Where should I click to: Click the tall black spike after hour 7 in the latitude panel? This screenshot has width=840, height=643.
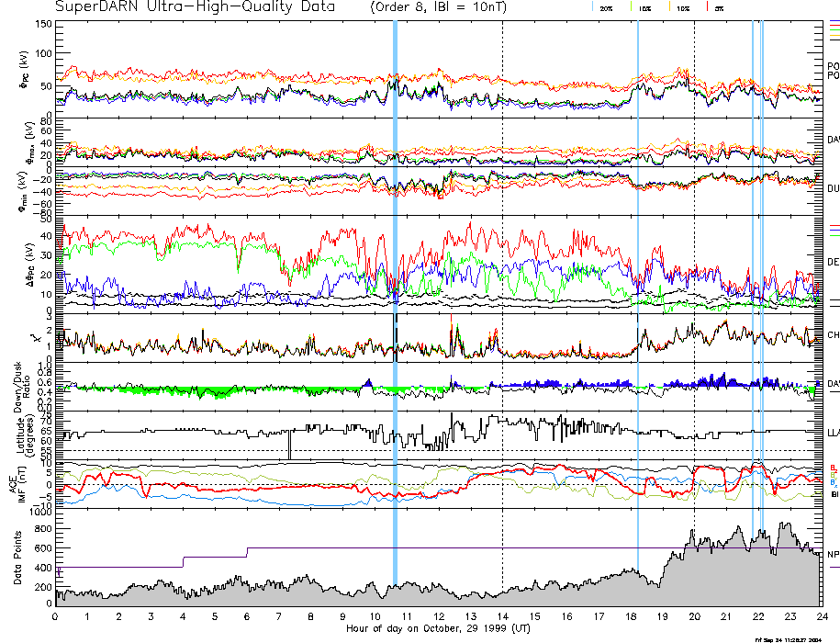coord(289,446)
